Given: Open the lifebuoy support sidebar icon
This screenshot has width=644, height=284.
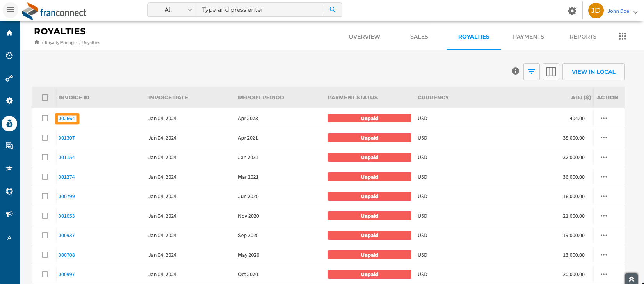Looking at the screenshot, I should pos(9,191).
